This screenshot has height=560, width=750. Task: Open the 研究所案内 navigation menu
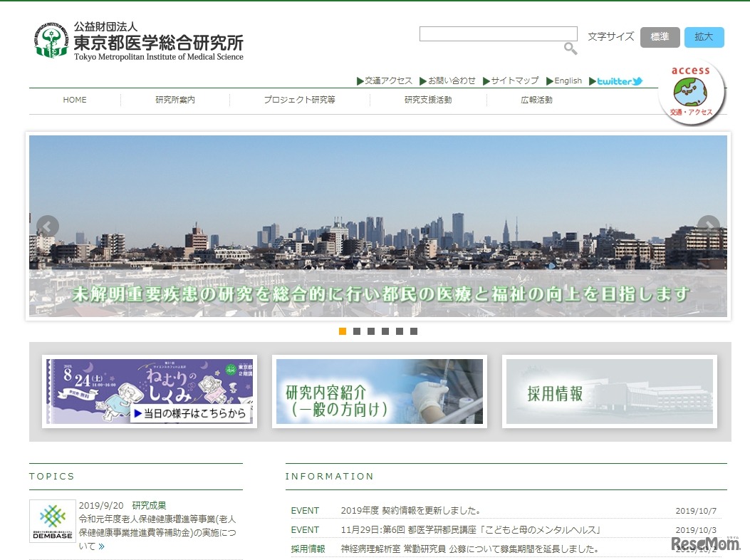point(175,100)
